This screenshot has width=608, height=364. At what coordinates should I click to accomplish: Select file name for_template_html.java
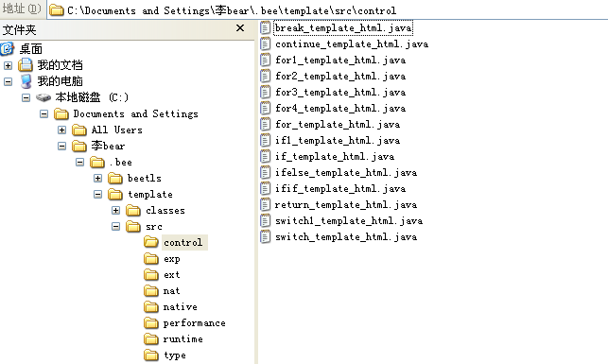(x=338, y=125)
